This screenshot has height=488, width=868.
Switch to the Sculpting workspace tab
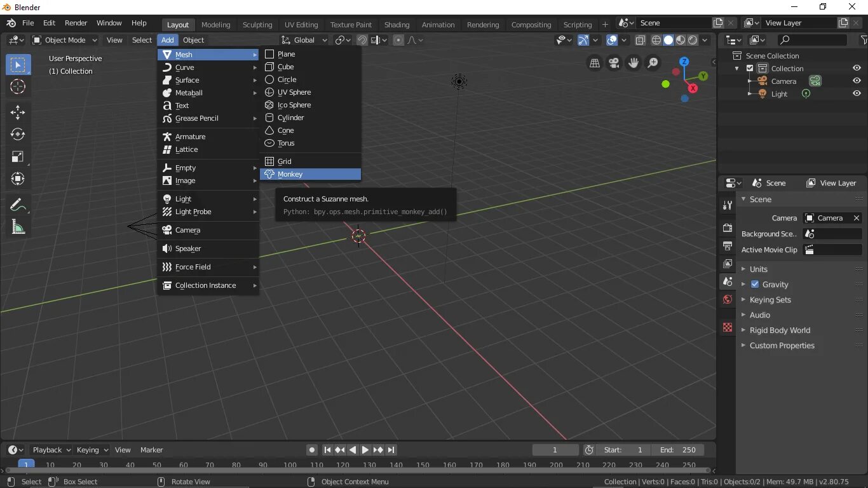click(x=257, y=25)
